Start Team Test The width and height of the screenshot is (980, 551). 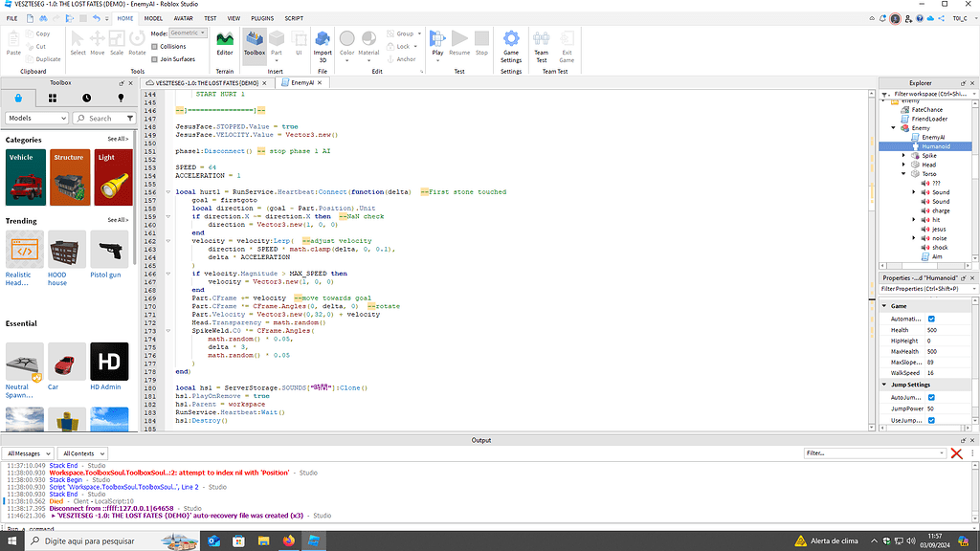coord(542,46)
